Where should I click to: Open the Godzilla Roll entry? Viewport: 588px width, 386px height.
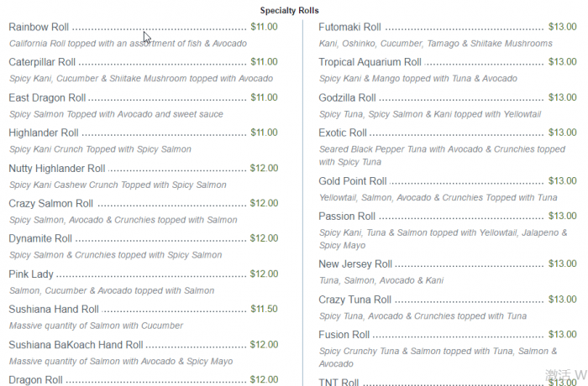(x=347, y=97)
